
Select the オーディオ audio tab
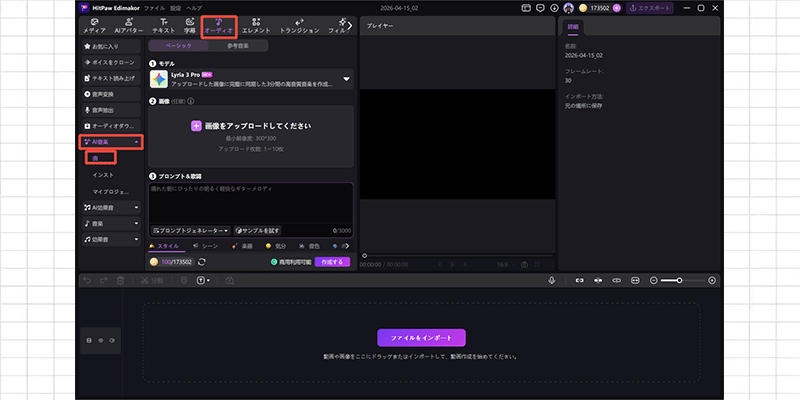coord(219,26)
